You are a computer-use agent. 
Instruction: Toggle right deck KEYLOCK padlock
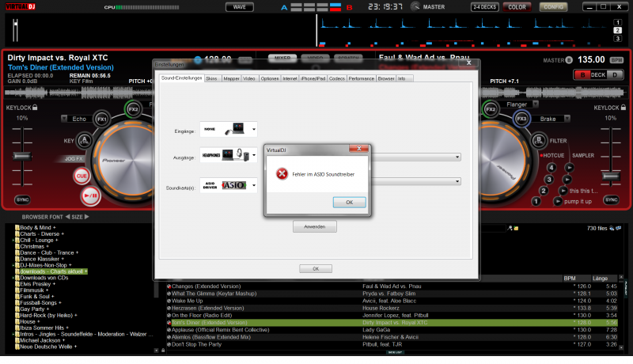[624, 108]
